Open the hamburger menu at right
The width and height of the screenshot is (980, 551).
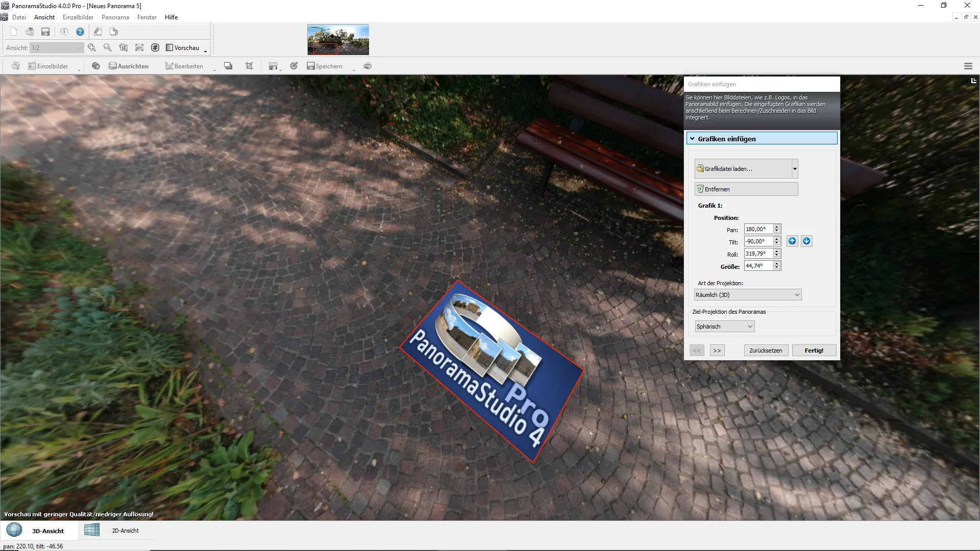click(x=968, y=66)
